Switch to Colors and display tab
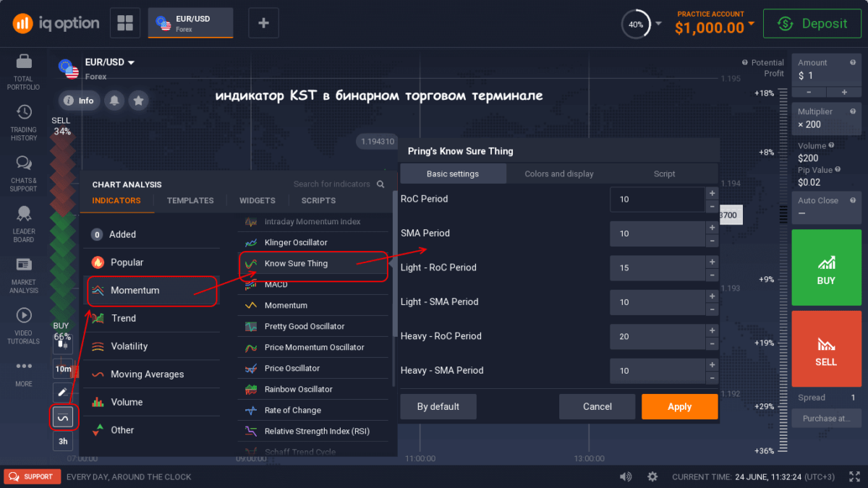The width and height of the screenshot is (868, 488). click(558, 174)
